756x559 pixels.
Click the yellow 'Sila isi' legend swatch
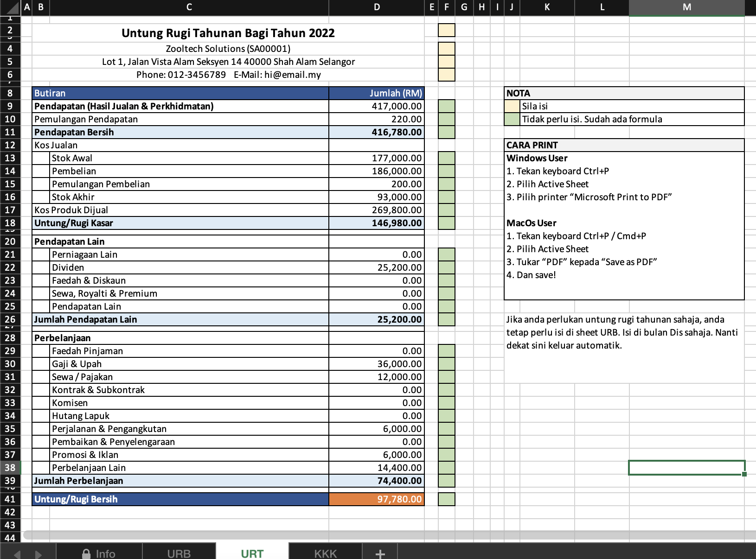pyautogui.click(x=512, y=106)
